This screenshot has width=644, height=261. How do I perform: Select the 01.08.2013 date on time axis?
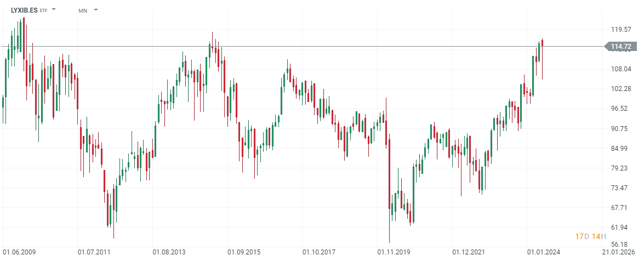pyautogui.click(x=168, y=252)
